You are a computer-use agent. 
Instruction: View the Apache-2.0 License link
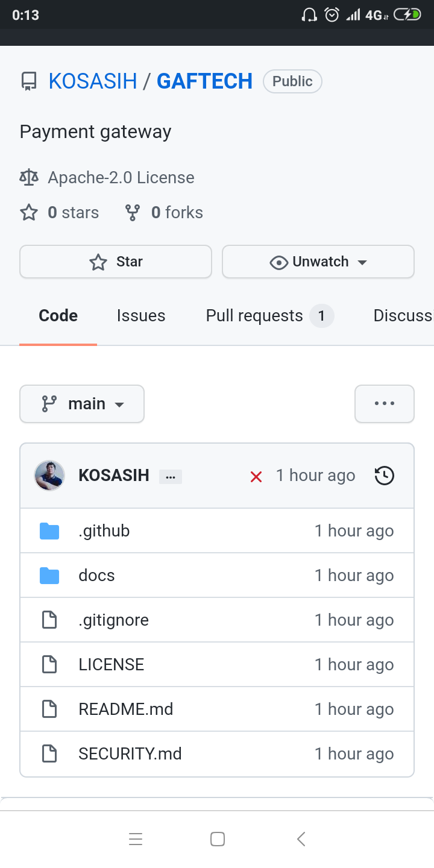121,178
